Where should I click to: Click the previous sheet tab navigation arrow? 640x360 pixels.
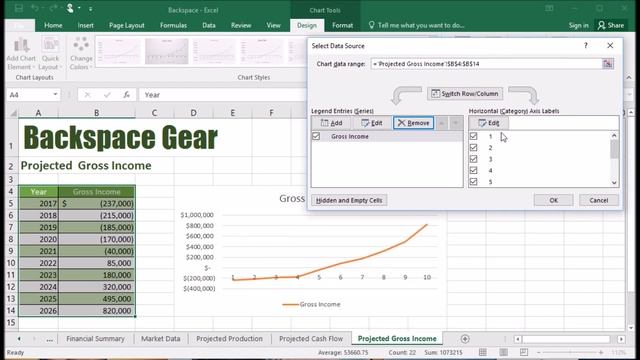click(19, 339)
